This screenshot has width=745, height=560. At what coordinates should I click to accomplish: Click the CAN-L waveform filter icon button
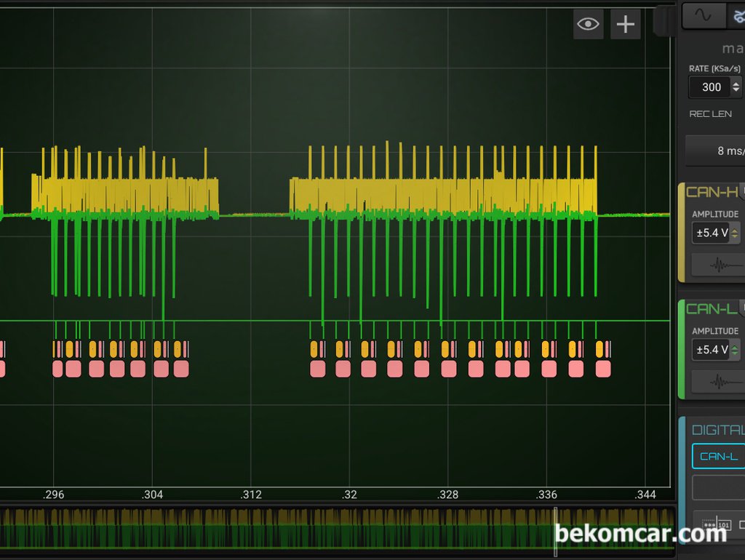(718, 381)
